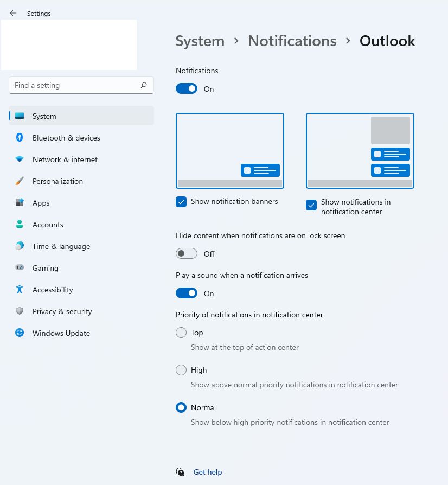Viewport: 448px width, 485px height.
Task: Click the Outlook breadcrumb title
Action: point(387,41)
